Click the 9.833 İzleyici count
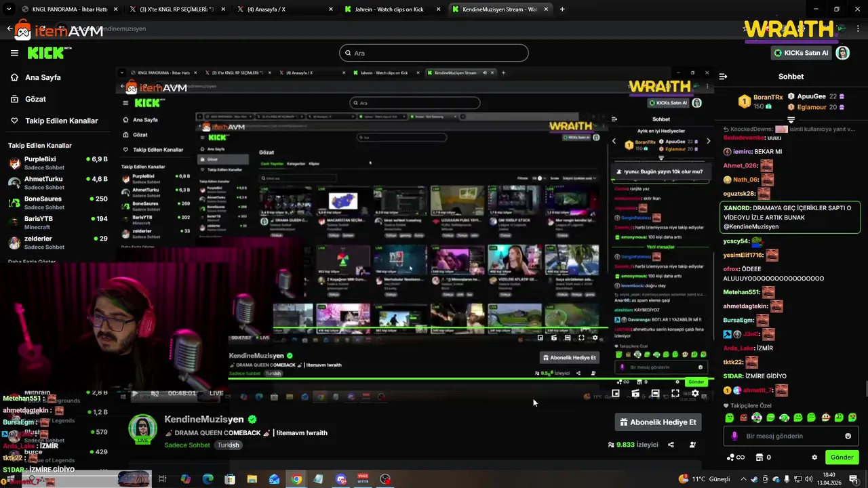The image size is (868, 488). pos(633,445)
